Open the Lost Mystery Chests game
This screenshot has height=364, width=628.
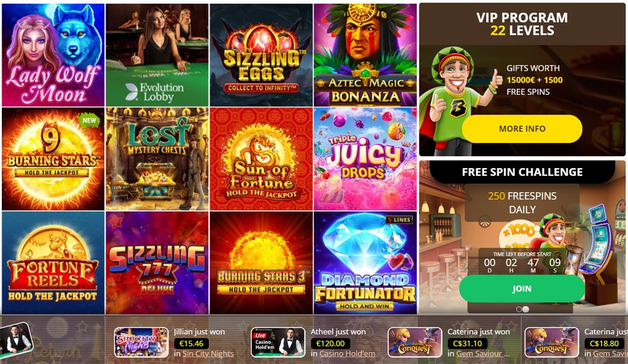[x=157, y=159]
